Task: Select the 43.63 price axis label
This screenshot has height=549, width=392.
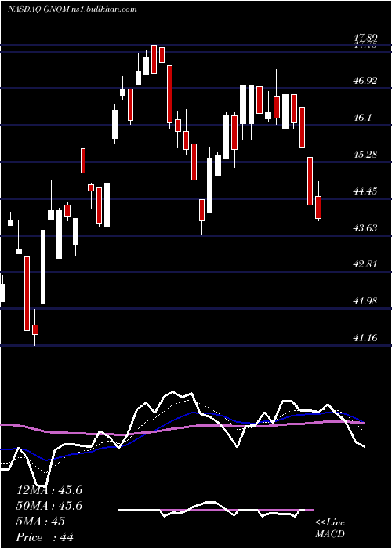Action: tap(365, 228)
